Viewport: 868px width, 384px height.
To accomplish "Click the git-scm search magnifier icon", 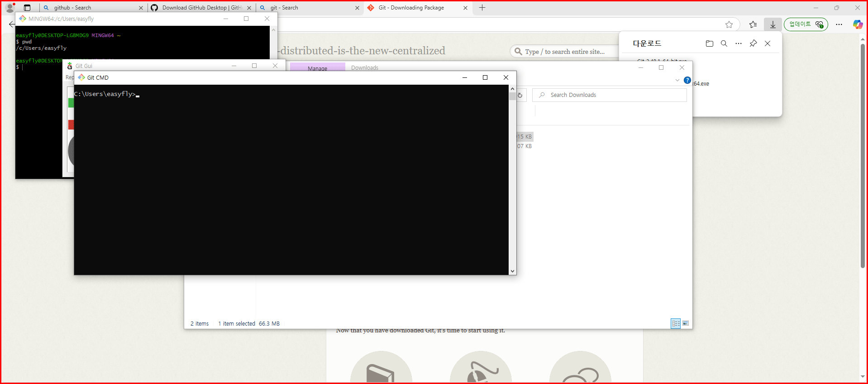I will point(518,52).
